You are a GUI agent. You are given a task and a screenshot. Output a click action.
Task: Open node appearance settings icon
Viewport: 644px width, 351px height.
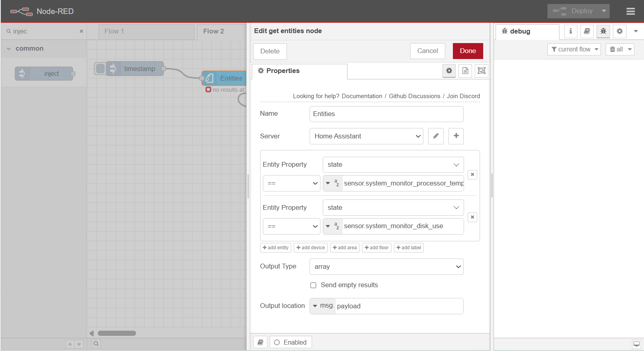(x=482, y=71)
